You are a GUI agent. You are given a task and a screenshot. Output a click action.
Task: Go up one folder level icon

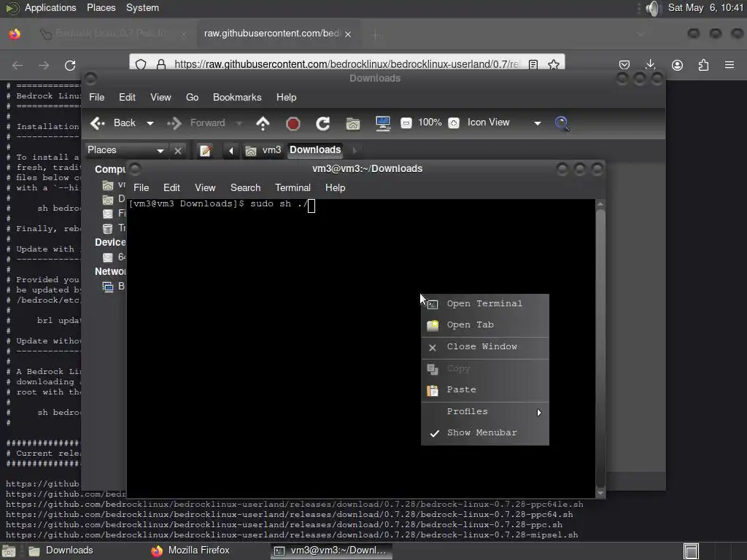point(263,123)
